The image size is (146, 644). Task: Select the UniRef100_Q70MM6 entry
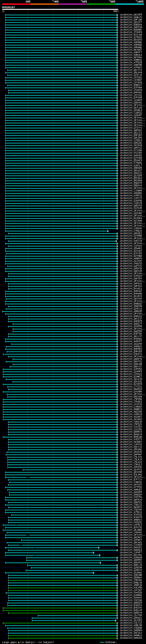(131, 236)
